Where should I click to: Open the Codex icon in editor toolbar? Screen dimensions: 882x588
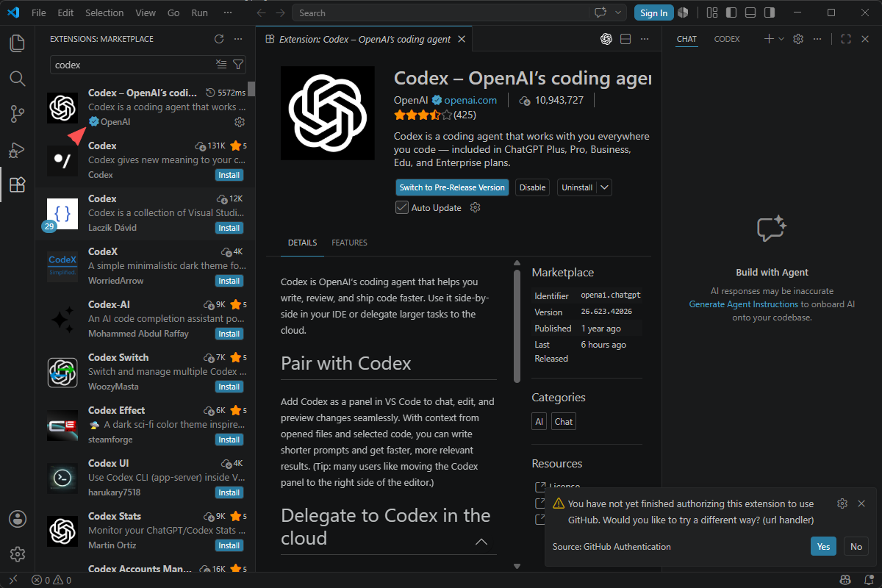coord(606,39)
